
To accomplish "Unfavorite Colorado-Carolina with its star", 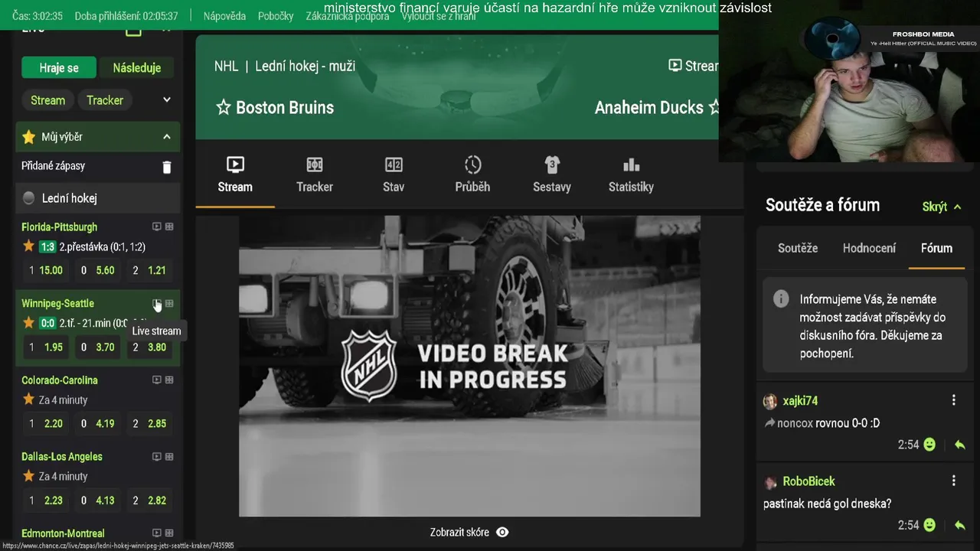I will (29, 399).
